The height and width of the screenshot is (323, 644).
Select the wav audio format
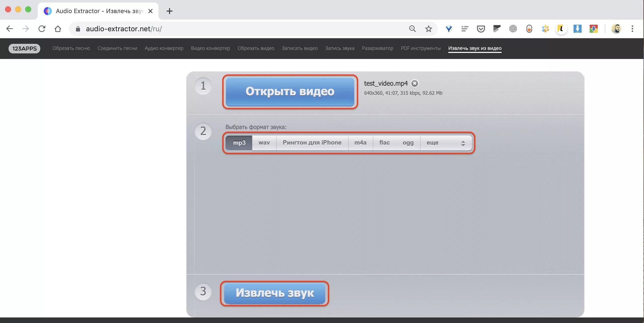coord(264,143)
